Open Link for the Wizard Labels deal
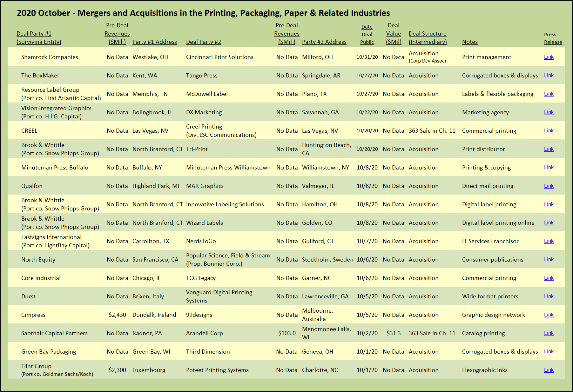 click(x=549, y=223)
